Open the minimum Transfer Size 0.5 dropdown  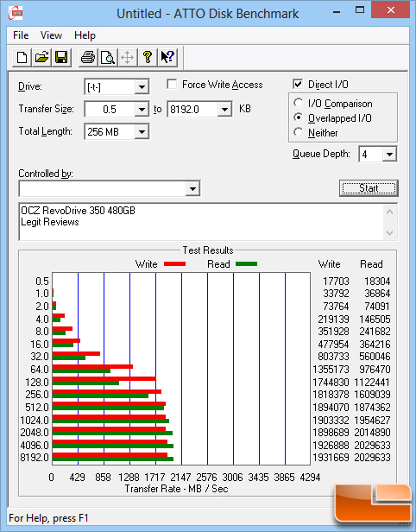tap(142, 109)
